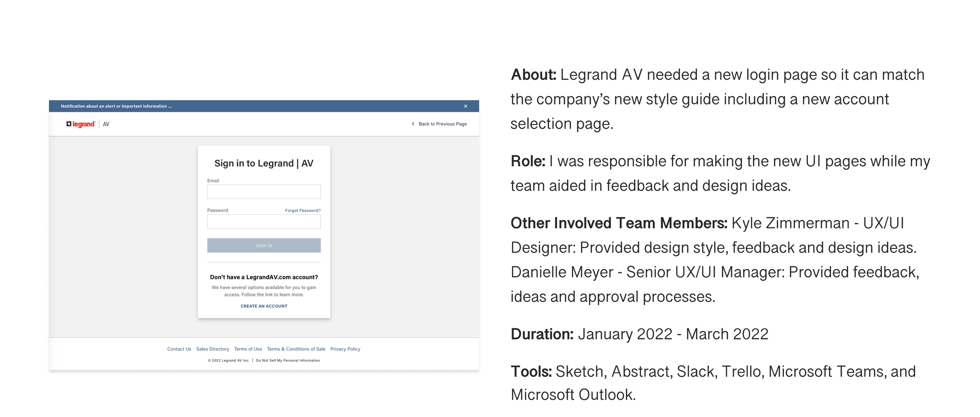Open the Forgot Password link
This screenshot has height=417, width=980.
pyautogui.click(x=303, y=211)
